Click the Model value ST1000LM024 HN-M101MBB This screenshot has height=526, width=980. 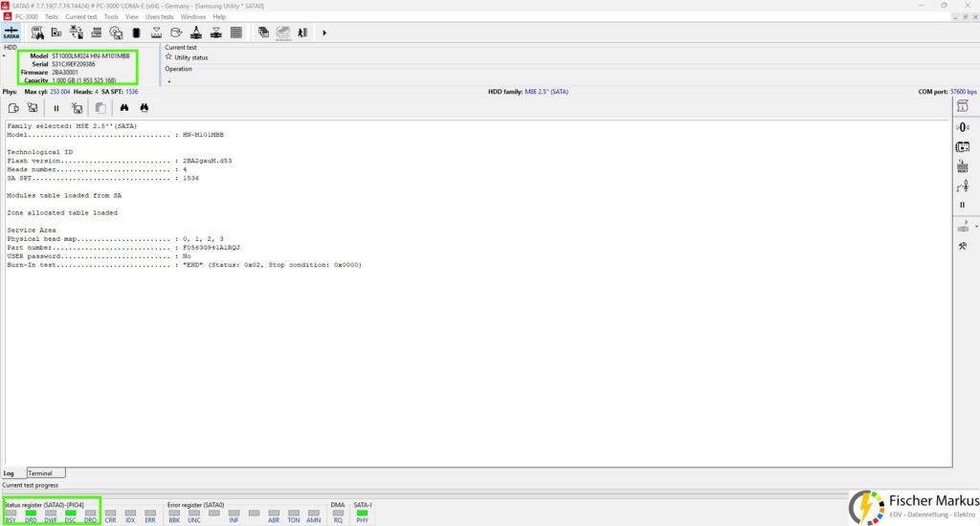point(91,55)
